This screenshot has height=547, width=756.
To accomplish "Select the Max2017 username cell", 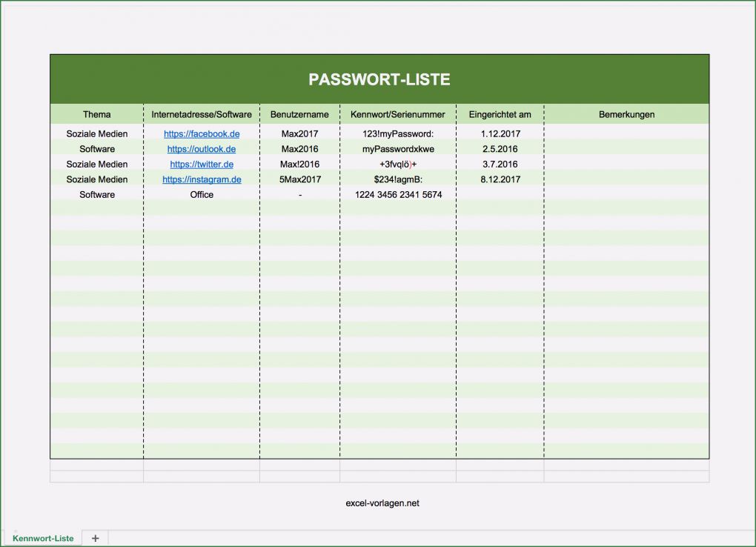I will click(x=299, y=134).
